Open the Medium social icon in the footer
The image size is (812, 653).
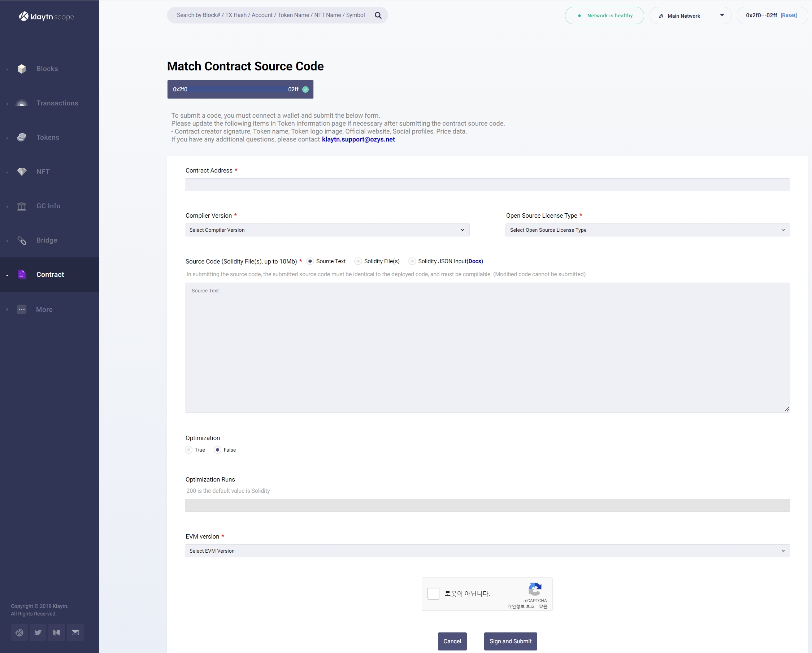56,632
